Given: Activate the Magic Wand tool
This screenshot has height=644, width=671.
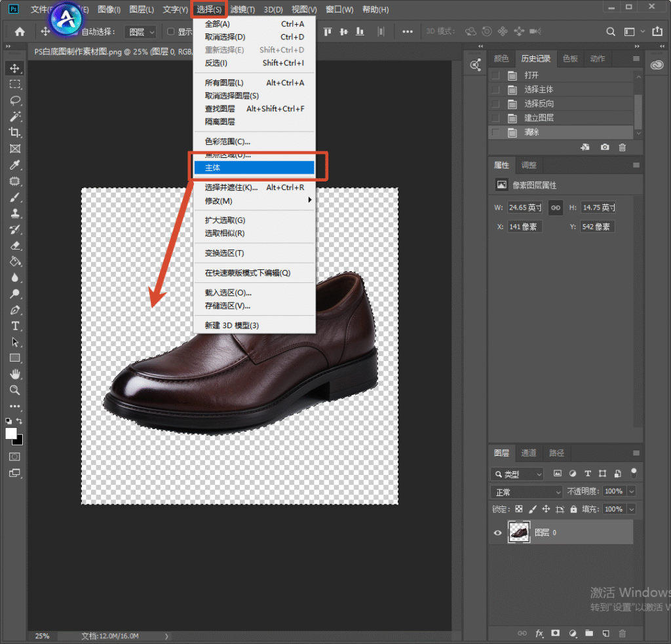Looking at the screenshot, I should coord(15,117).
